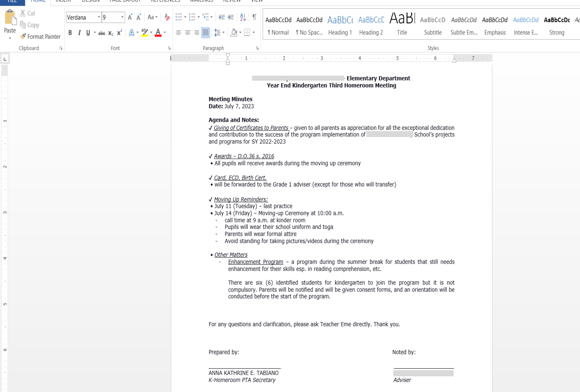Click the Text Effects outlined A icon
Image resolution: width=580 pixels, height=392 pixels.
[x=131, y=32]
